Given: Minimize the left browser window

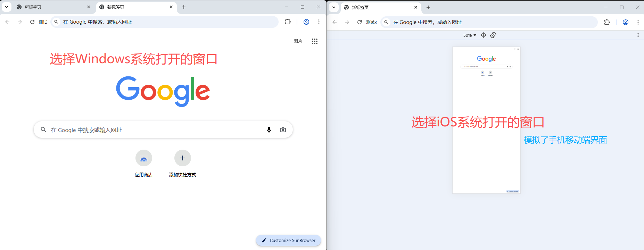Looking at the screenshot, I should 287,7.
